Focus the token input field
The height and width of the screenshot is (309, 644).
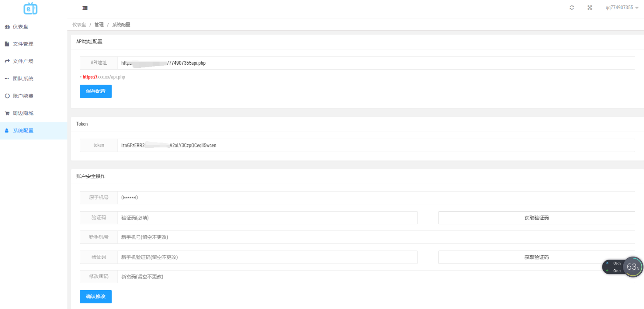[x=376, y=145]
